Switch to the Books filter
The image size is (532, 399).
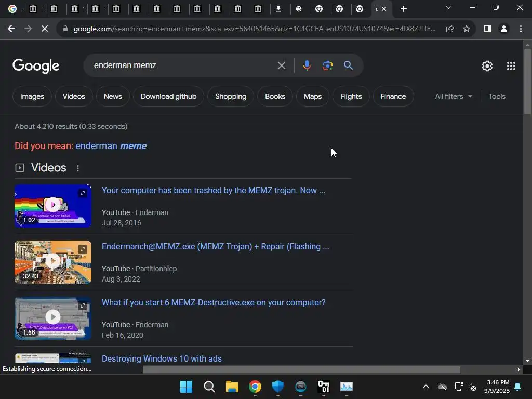[x=275, y=96]
